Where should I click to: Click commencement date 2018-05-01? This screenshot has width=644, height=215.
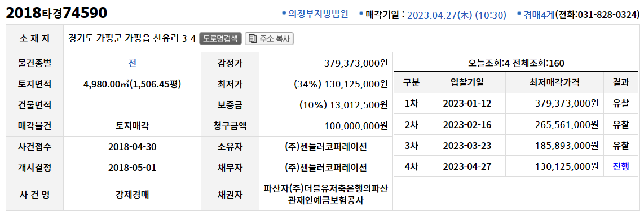133,168
